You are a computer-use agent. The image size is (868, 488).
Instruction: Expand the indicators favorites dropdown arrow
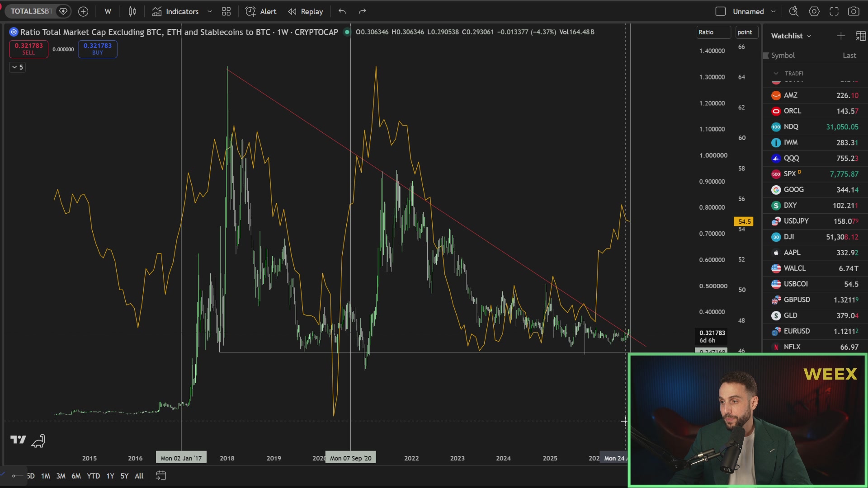point(210,11)
